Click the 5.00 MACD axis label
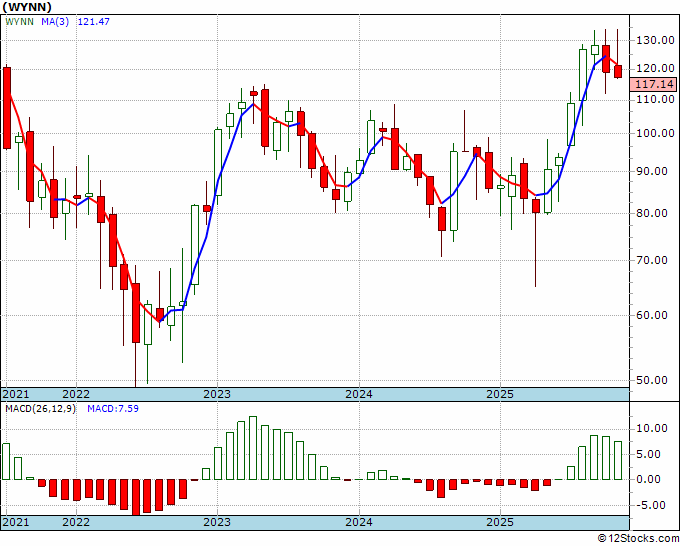The image size is (680, 546). (649, 454)
